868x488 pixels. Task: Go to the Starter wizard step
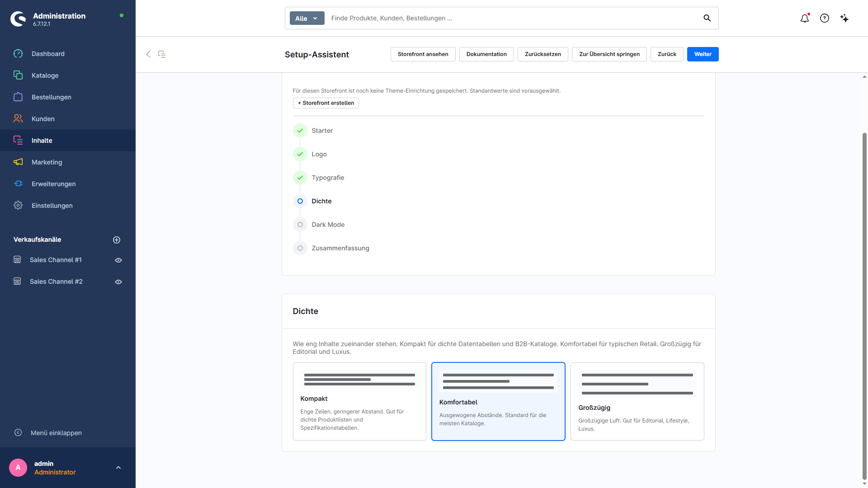[313, 131]
